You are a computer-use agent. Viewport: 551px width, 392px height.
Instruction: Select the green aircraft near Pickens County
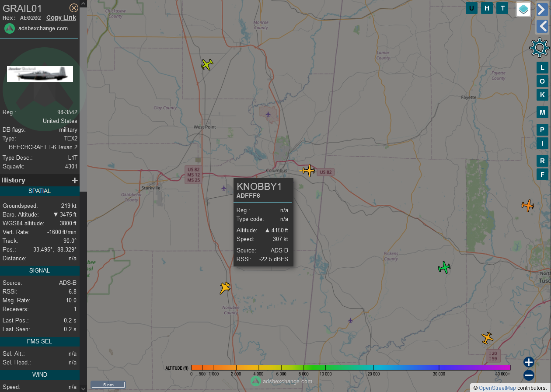[x=444, y=267]
